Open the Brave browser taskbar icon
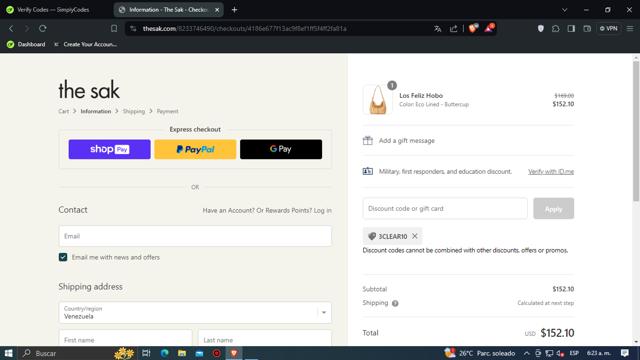The height and width of the screenshot is (360, 640). click(x=234, y=353)
